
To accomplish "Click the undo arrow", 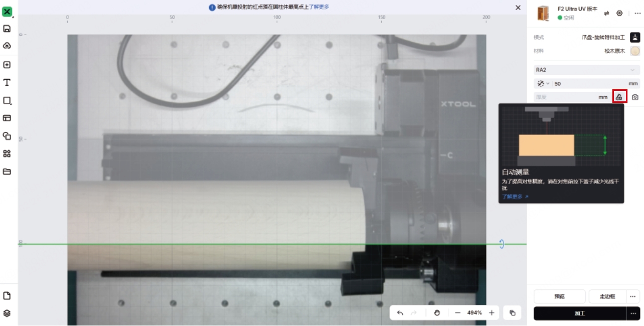I will click(x=400, y=313).
